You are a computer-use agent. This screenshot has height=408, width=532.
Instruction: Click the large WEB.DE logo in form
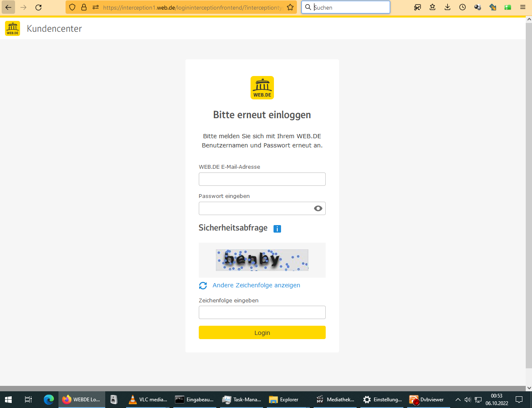[262, 88]
